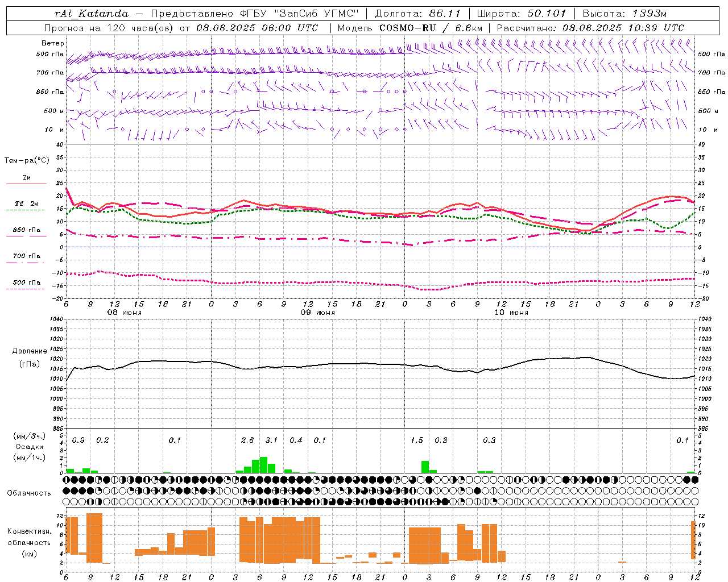Click the tallest green precipitation bar
728x582 pixels.
(x=263, y=465)
